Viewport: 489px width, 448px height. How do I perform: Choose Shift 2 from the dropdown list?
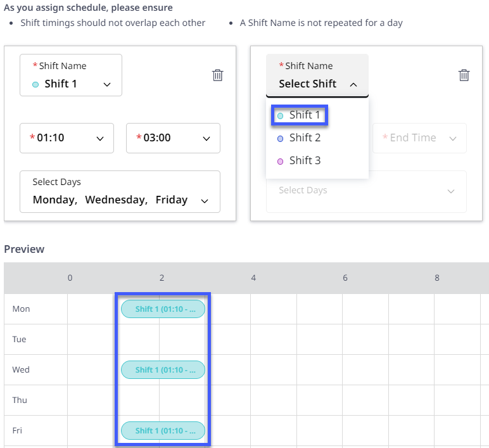305,138
